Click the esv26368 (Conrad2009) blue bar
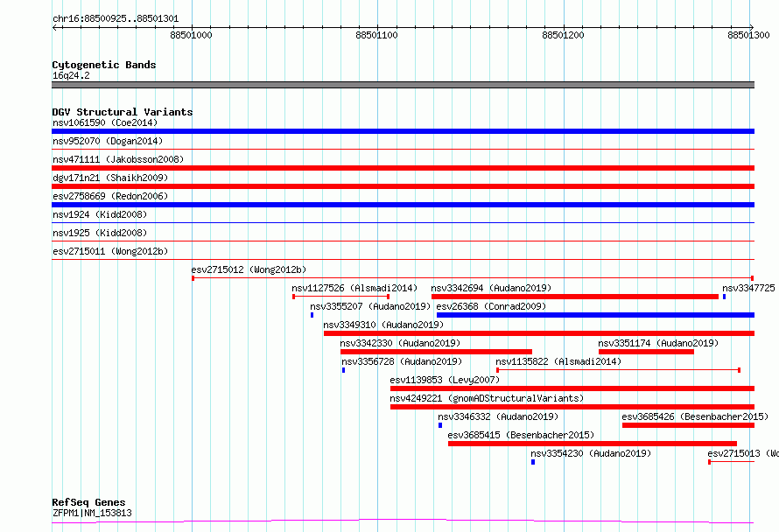The width and height of the screenshot is (779, 532). pos(596,315)
